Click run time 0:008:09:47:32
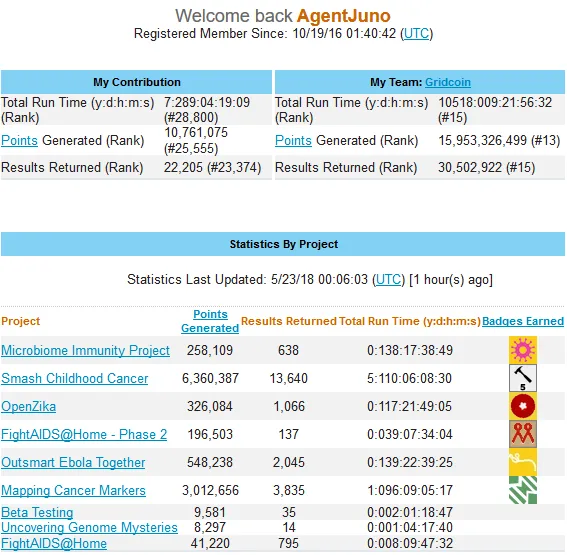Viewport: 567px width, 555px height. pos(410,543)
